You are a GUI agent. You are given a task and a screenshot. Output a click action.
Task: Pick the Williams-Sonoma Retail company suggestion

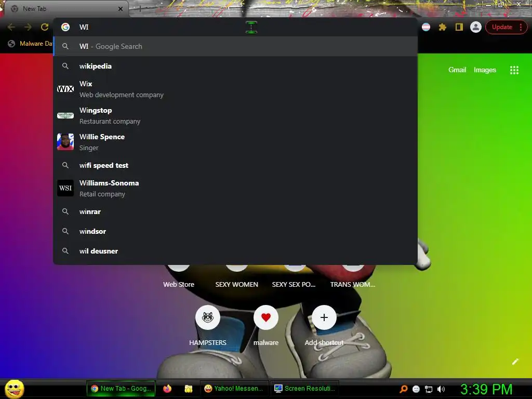click(x=235, y=188)
